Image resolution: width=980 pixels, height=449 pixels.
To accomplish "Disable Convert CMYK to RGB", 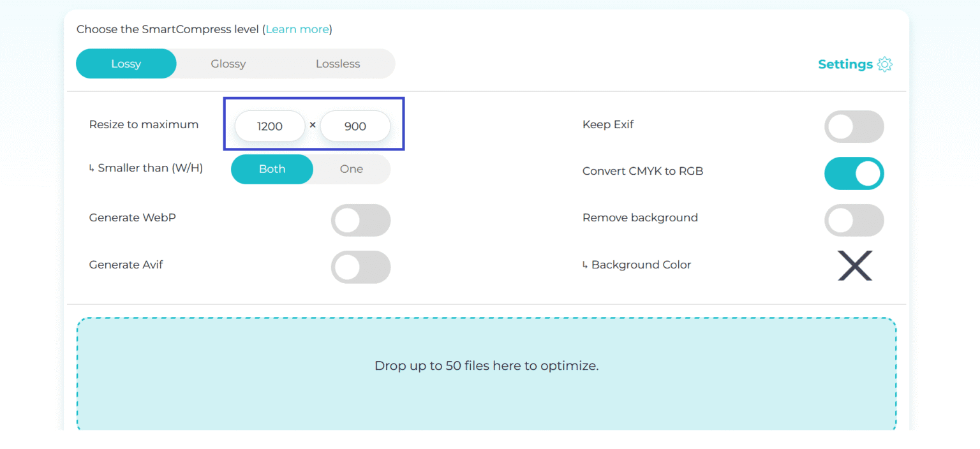I will click(854, 173).
